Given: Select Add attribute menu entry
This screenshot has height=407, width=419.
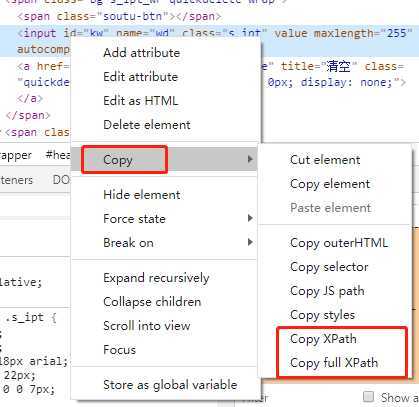Looking at the screenshot, I should tap(142, 53).
